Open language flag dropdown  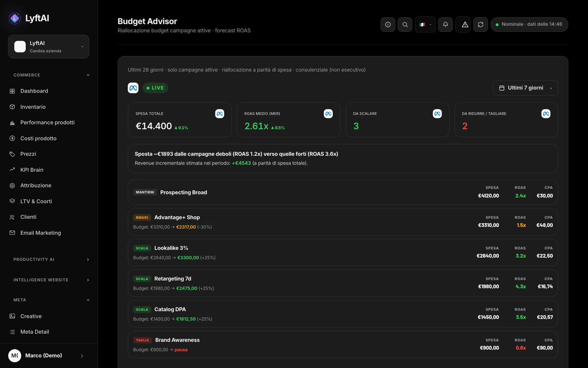tap(425, 25)
